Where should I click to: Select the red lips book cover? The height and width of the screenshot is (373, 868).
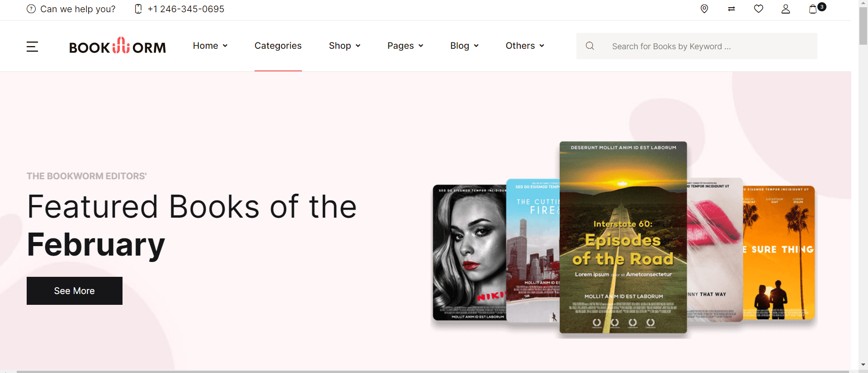pyautogui.click(x=715, y=250)
